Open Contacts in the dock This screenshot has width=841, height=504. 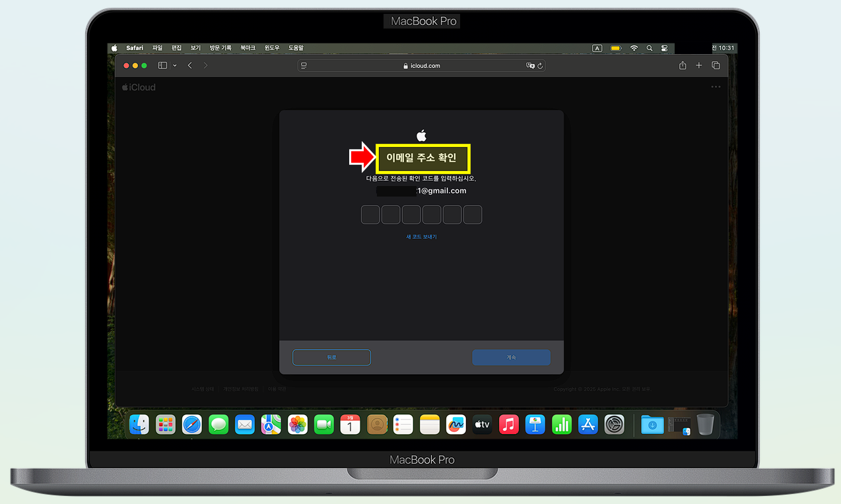point(377,424)
